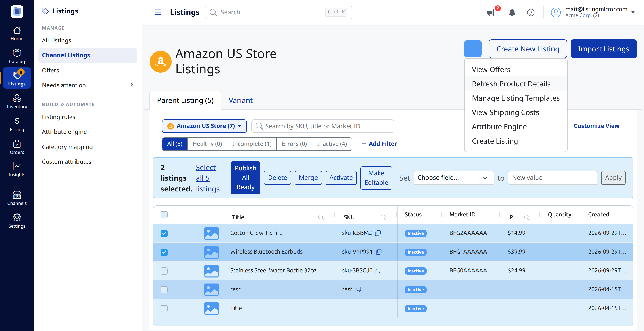Image resolution: width=644 pixels, height=331 pixels.
Task: Click Select all 5 listings link
Action: (x=208, y=178)
